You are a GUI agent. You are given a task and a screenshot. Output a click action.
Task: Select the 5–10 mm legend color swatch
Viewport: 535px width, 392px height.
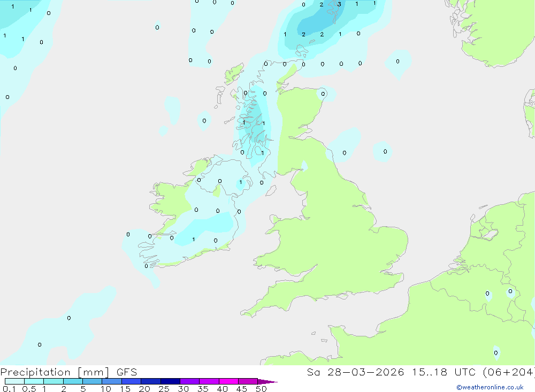point(93,381)
